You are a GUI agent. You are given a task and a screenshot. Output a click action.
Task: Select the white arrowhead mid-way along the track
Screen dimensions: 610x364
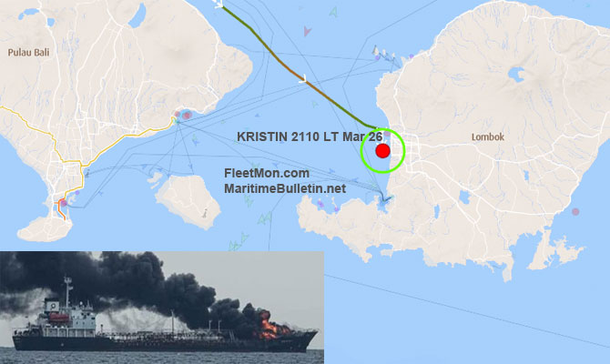(x=302, y=79)
